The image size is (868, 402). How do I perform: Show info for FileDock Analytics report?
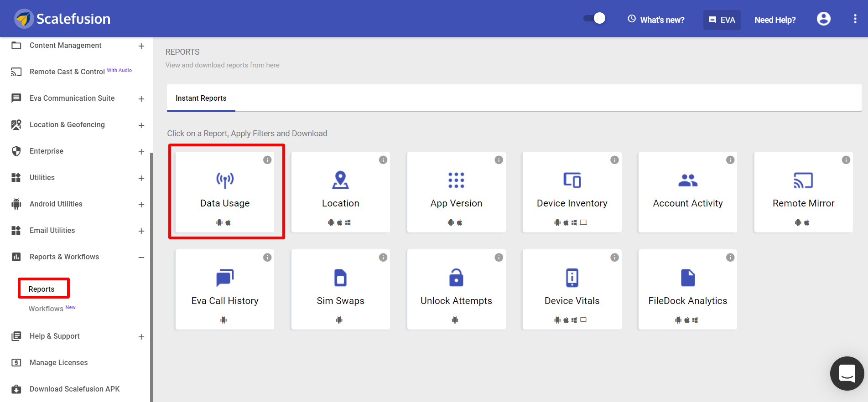[730, 258]
